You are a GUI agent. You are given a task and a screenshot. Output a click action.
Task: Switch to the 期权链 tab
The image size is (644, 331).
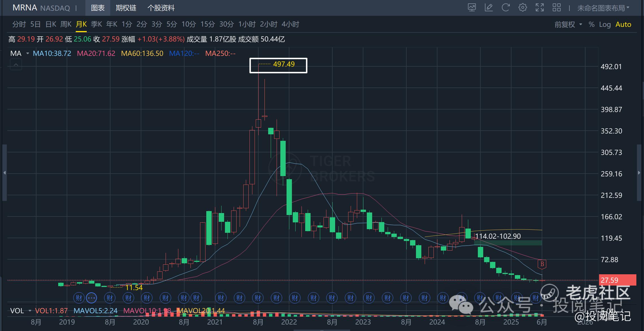[126, 8]
